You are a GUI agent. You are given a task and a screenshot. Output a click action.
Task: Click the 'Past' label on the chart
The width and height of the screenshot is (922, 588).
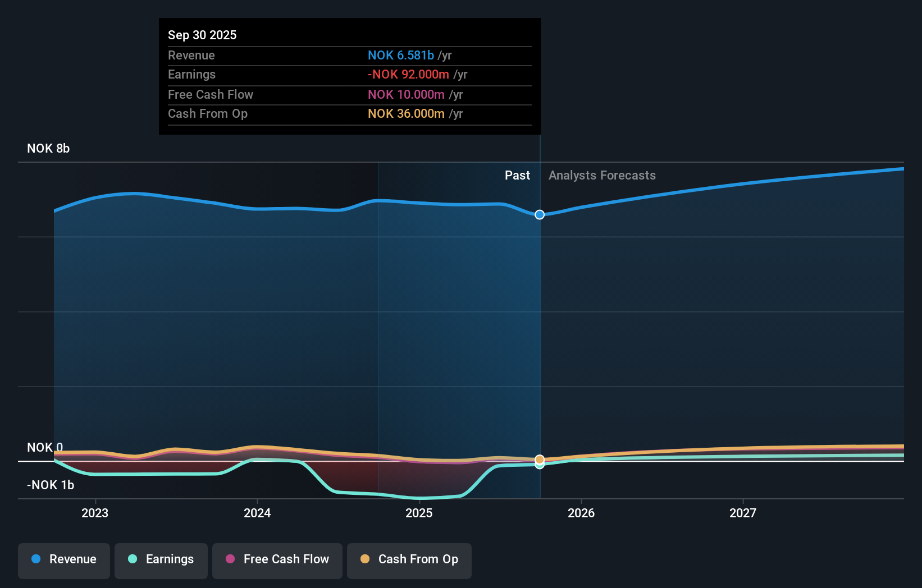pos(517,175)
